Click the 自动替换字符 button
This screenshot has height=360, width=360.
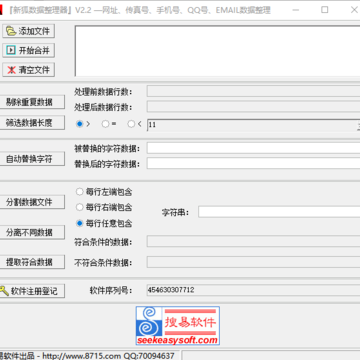pyautogui.click(x=32, y=159)
